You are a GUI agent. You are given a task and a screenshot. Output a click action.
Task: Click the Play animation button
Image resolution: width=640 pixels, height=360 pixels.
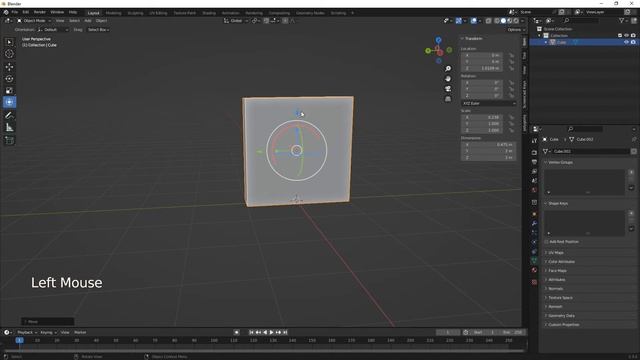point(271,332)
